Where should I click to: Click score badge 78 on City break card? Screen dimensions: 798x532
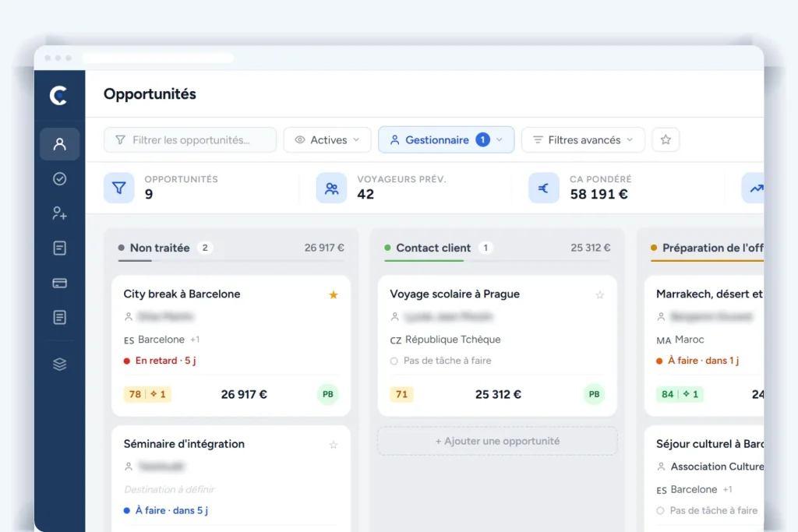pos(147,394)
